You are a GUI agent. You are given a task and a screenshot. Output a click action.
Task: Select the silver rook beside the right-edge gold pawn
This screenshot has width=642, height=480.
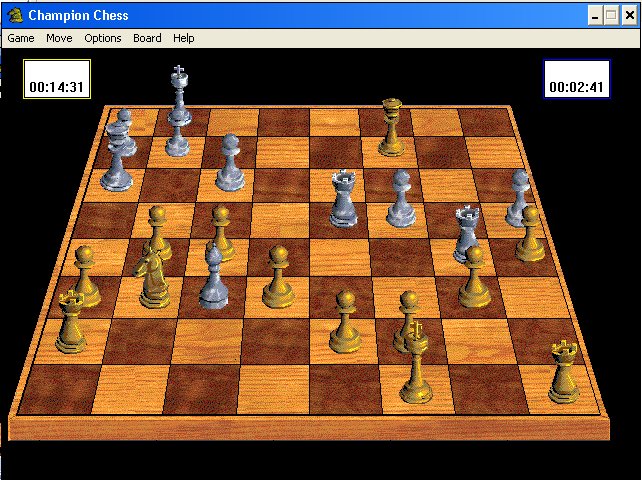click(x=466, y=231)
